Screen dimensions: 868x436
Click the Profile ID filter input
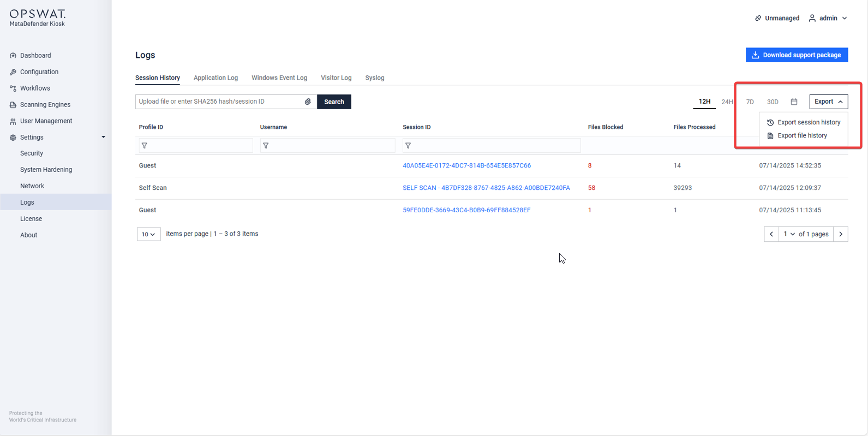195,146
